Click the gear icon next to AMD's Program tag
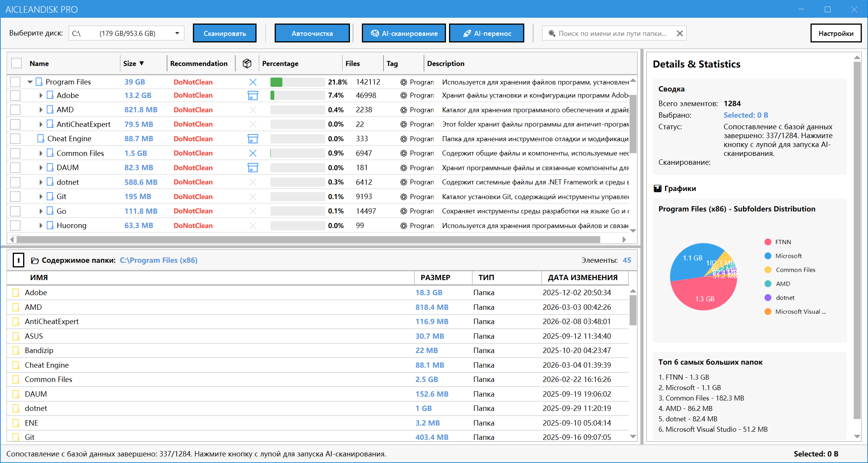The width and height of the screenshot is (868, 463). tap(404, 110)
